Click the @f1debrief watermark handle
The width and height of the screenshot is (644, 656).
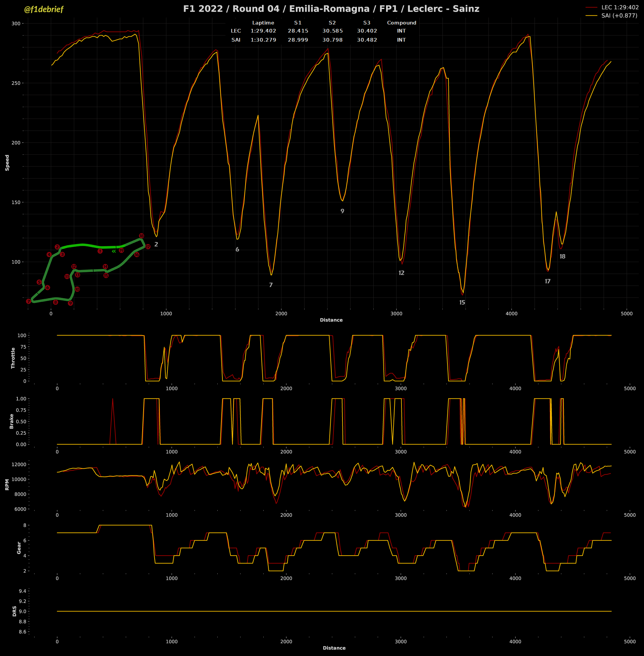point(44,9)
